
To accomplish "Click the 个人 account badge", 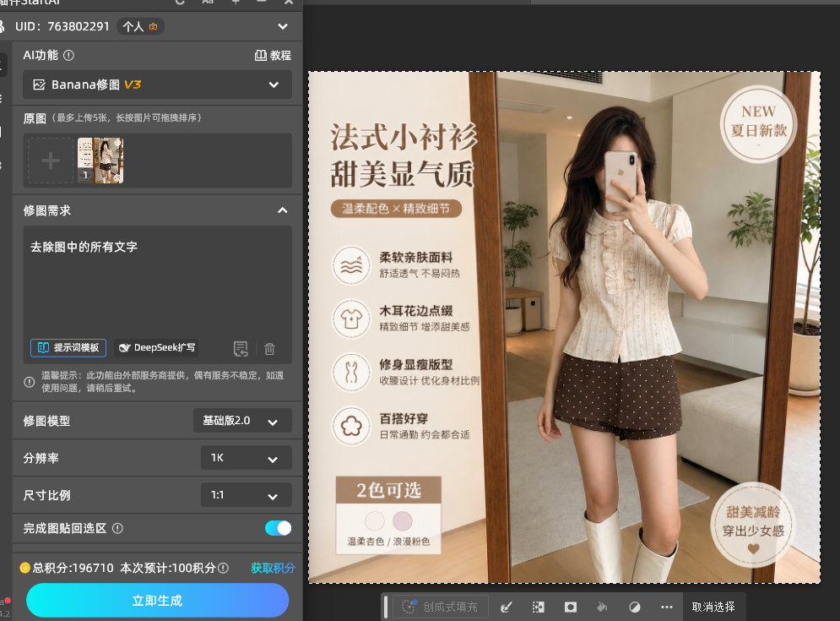I will pyautogui.click(x=140, y=26).
